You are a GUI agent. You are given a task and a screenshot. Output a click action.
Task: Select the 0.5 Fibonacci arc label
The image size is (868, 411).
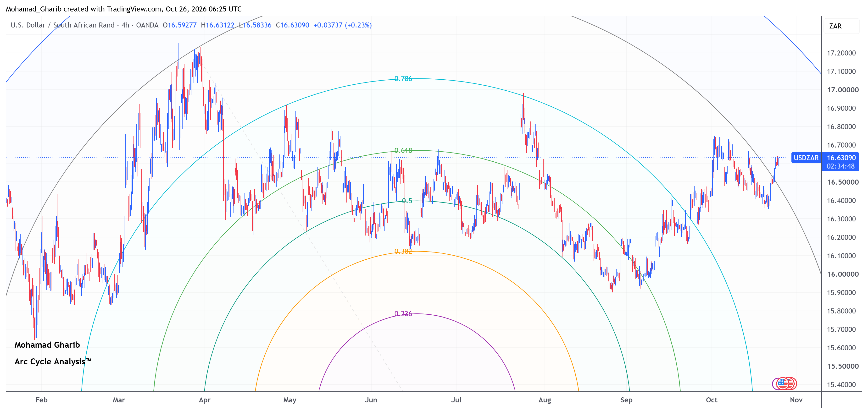pos(407,201)
